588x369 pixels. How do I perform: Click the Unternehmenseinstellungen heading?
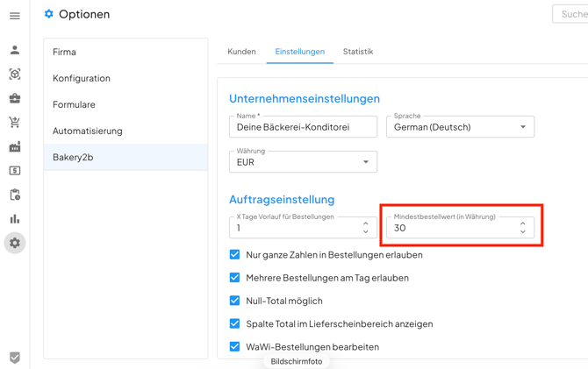tap(305, 98)
